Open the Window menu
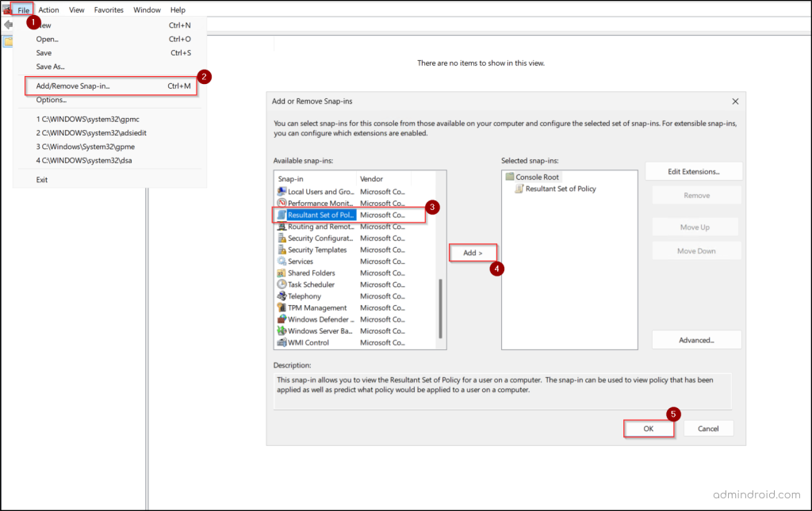The height and width of the screenshot is (511, 812). [x=147, y=10]
